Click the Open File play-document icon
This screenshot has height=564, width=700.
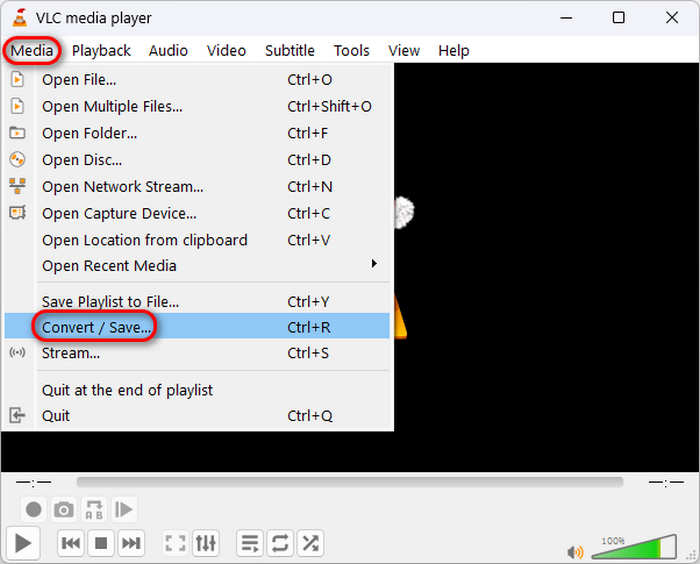pos(17,79)
